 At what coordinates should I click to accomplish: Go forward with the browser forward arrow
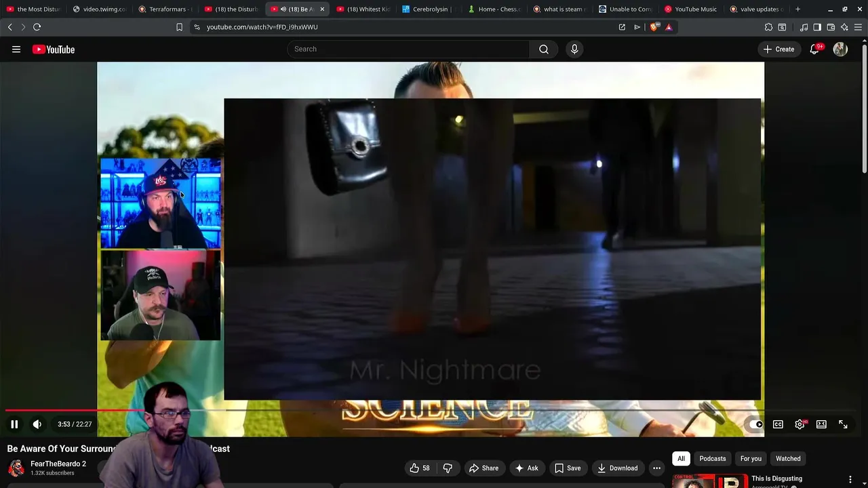pos(22,27)
